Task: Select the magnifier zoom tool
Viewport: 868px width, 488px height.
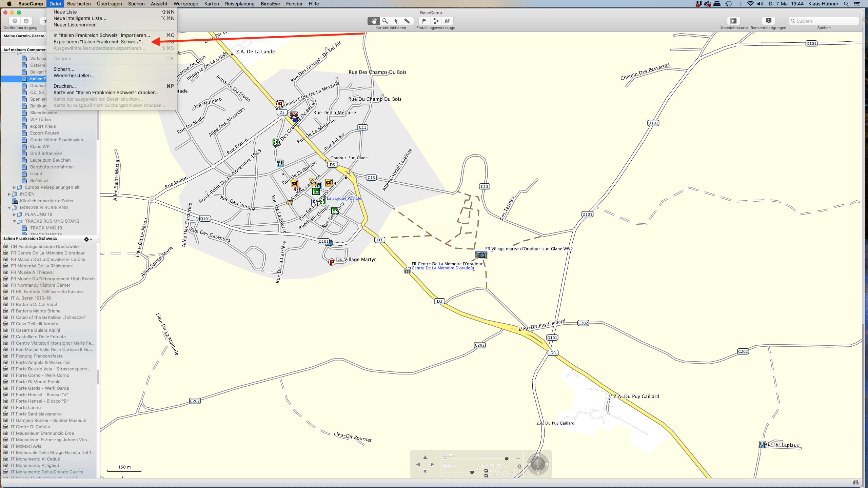Action: 385,21
